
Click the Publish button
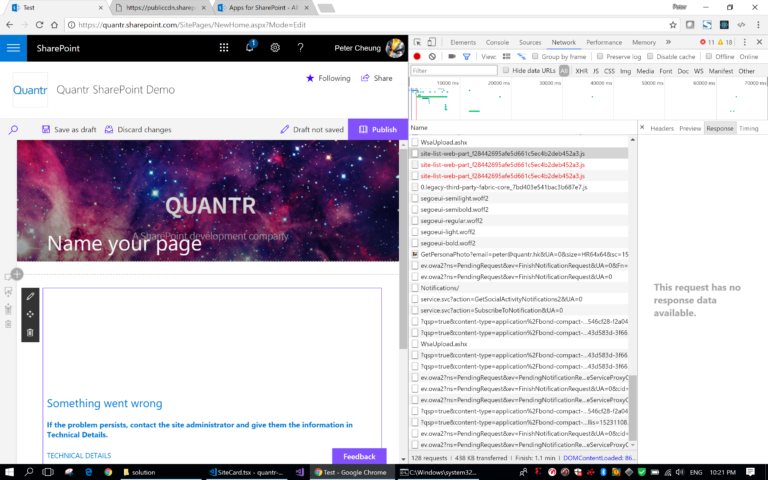pyautogui.click(x=378, y=129)
